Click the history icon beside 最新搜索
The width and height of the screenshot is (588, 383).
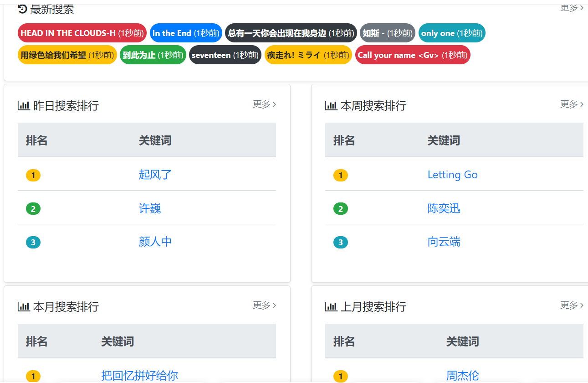[22, 9]
